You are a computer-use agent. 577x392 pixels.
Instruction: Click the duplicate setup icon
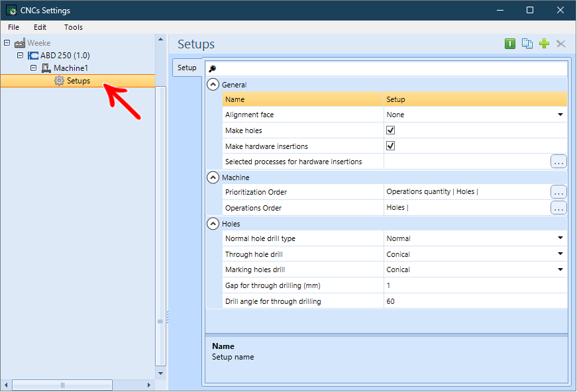point(527,44)
